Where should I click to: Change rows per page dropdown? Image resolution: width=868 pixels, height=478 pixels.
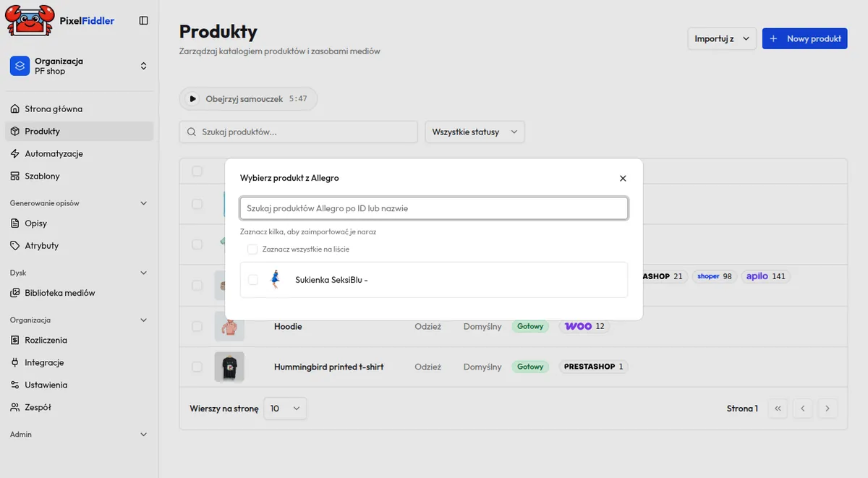[285, 409]
